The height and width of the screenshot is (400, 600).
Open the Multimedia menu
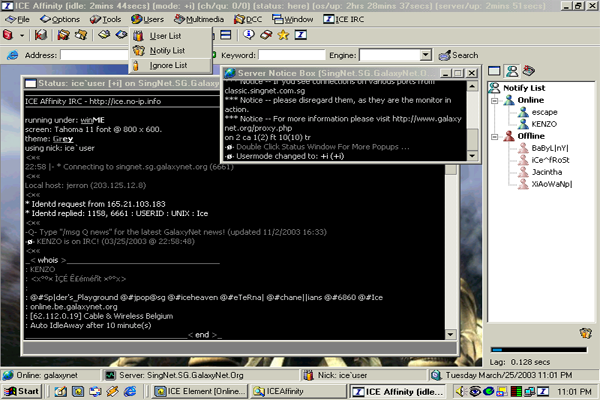[x=199, y=19]
